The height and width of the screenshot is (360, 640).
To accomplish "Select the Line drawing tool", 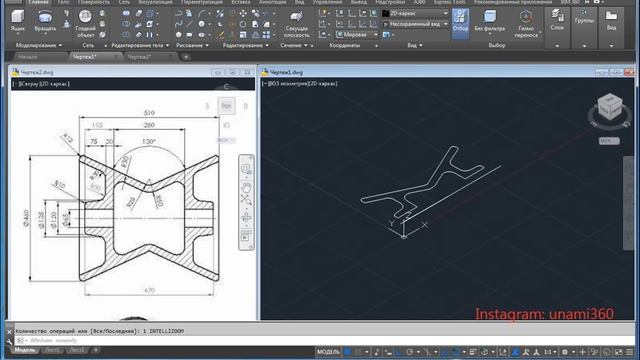I will 189,24.
